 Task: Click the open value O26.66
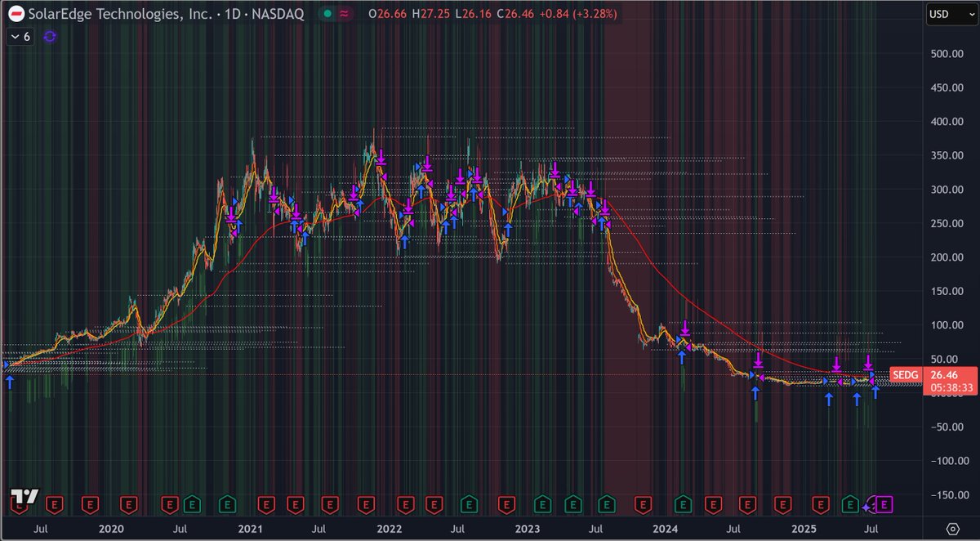pyautogui.click(x=389, y=14)
